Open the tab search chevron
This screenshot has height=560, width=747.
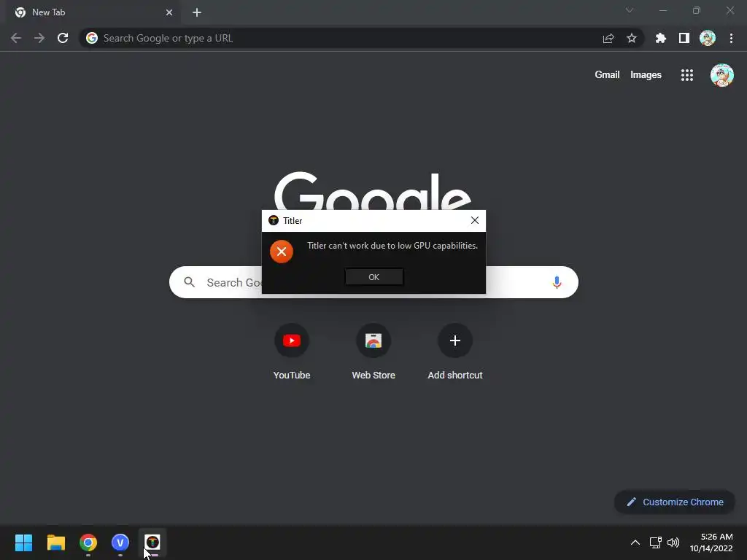[630, 10]
